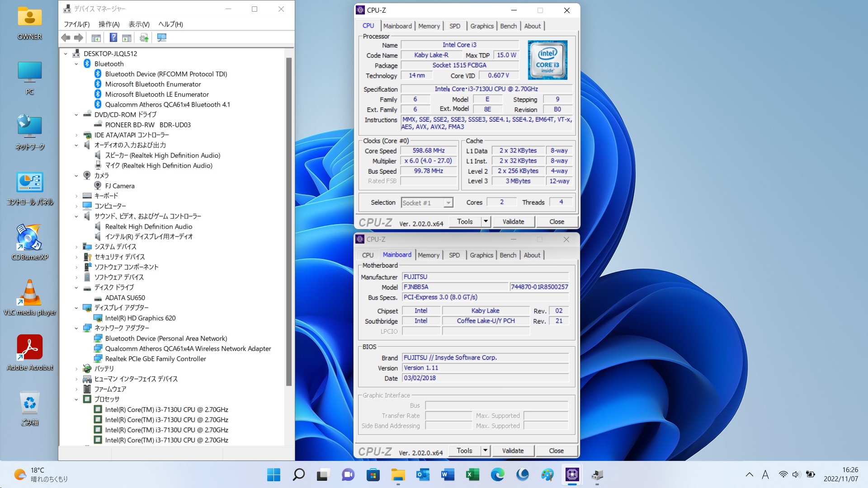Click the Help icon in Device Manager toolbar
Screen dimensions: 868x488
coord(113,38)
